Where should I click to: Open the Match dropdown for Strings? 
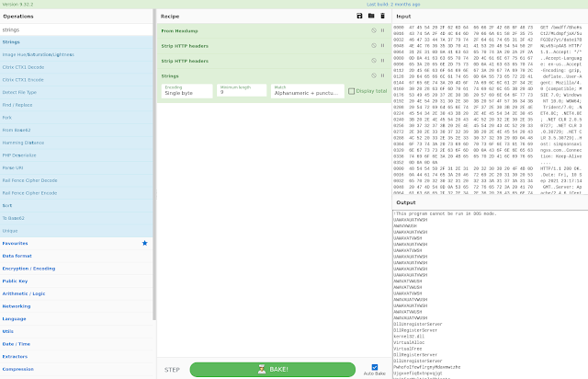point(308,91)
